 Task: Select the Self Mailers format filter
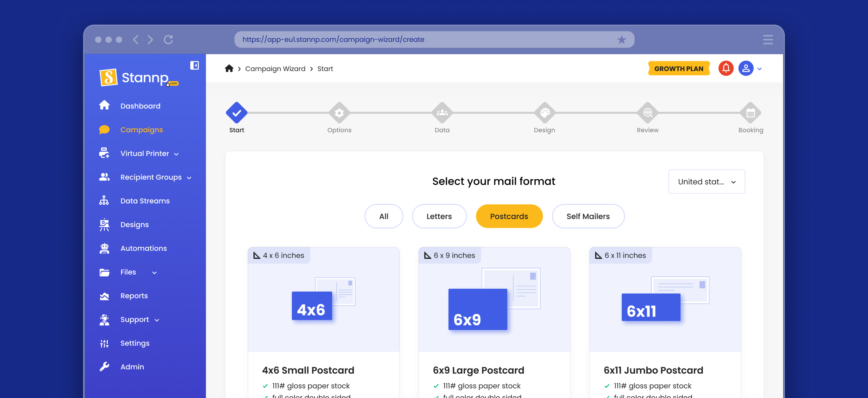588,216
